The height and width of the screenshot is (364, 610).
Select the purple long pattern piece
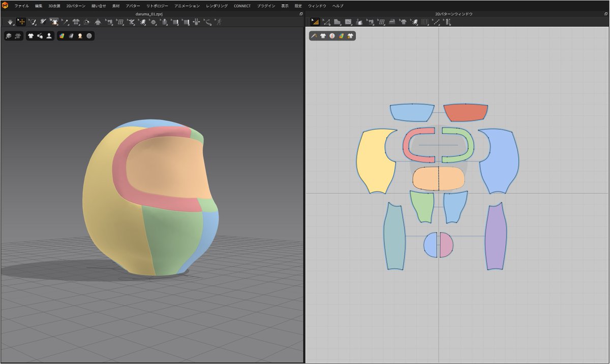click(x=496, y=237)
